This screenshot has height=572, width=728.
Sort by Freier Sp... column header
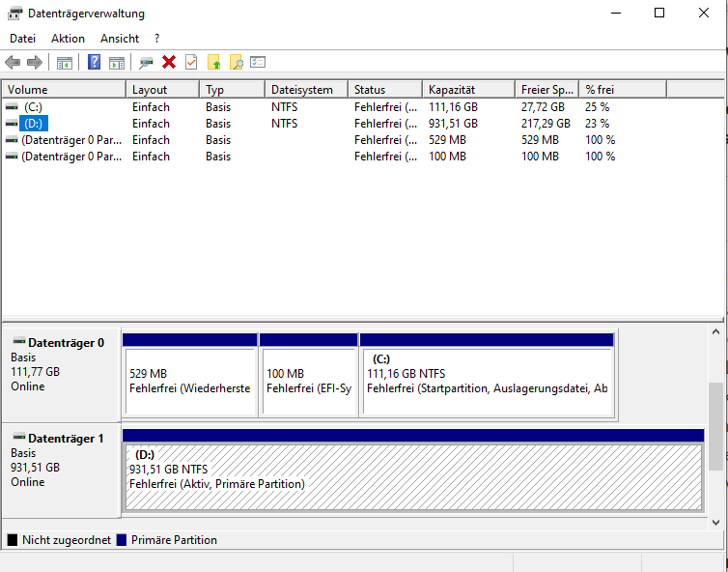tap(546, 89)
